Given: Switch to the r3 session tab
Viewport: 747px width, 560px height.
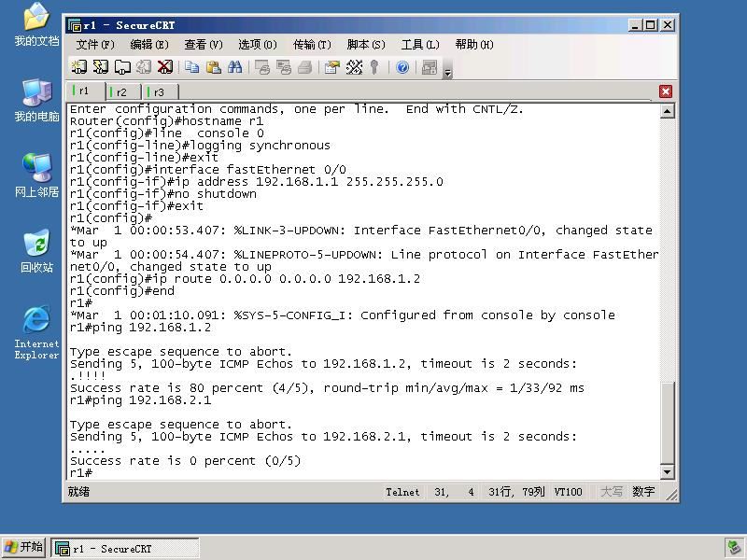Looking at the screenshot, I should pyautogui.click(x=161, y=91).
